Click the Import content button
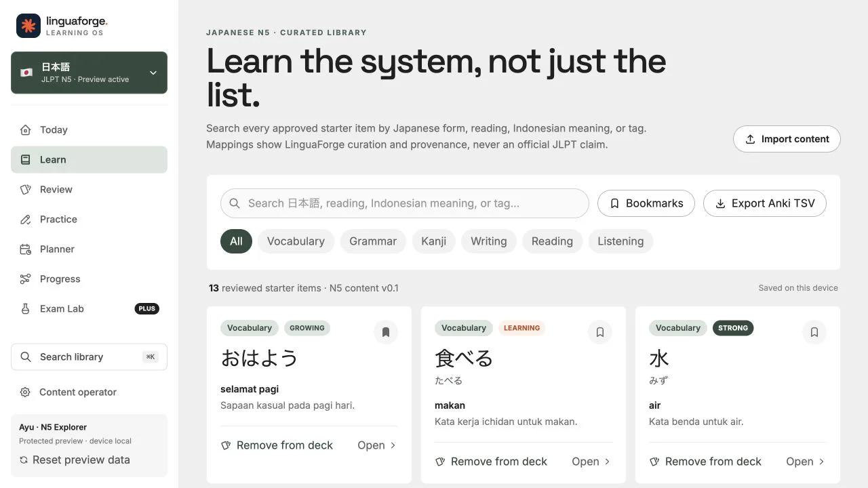Image resolution: width=868 pixels, height=488 pixels. coord(787,139)
